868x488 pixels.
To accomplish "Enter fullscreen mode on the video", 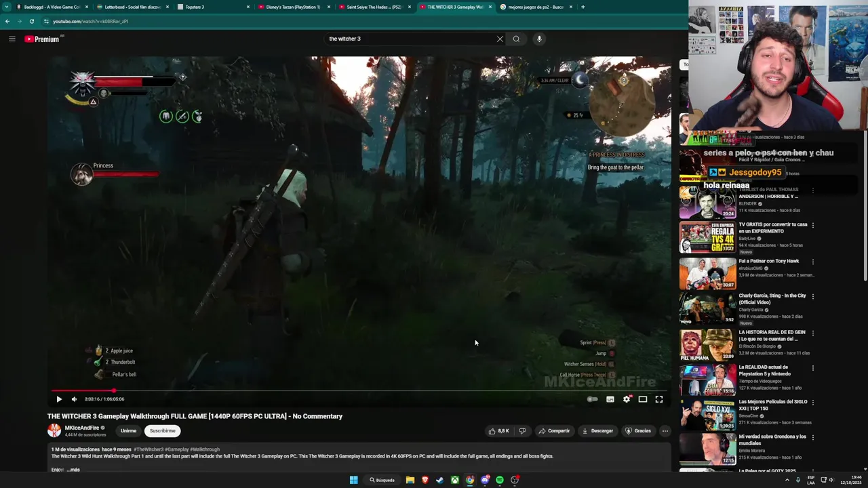I will coord(659,399).
